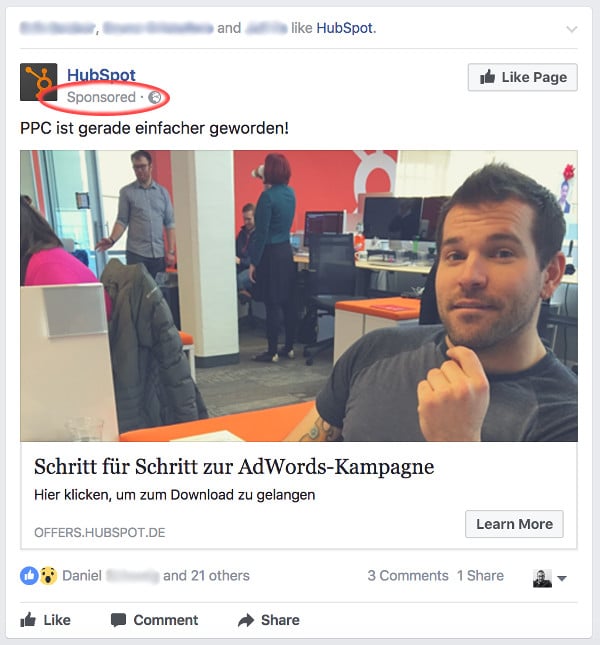Viewport: 600px width, 645px height.
Task: Click the Learn More button
Action: 514,524
